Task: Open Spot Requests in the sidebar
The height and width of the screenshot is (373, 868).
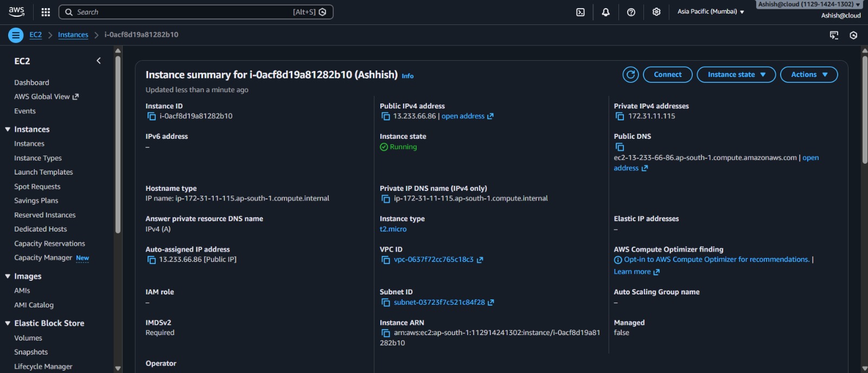Action: [37, 186]
